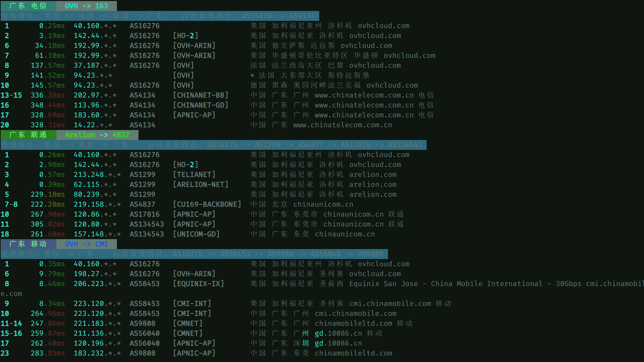Click the [ARELION-NET] network tag
The width and height of the screenshot is (644, 362).
pyautogui.click(x=200, y=184)
